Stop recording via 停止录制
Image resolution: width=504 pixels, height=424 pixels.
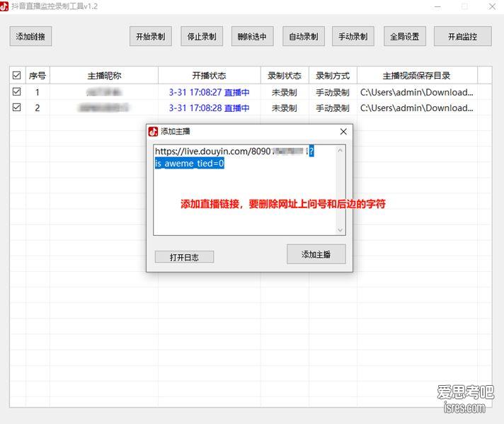click(202, 36)
